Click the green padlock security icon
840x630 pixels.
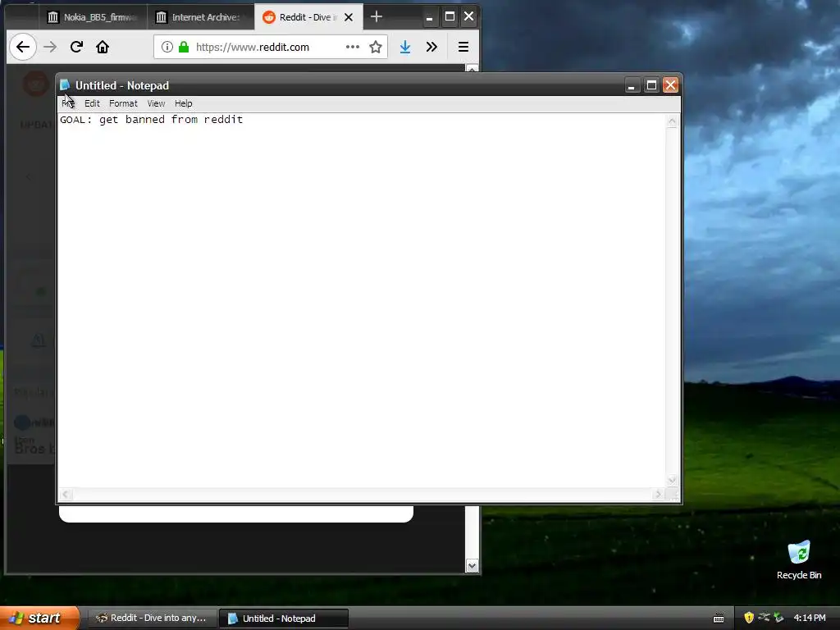184,47
